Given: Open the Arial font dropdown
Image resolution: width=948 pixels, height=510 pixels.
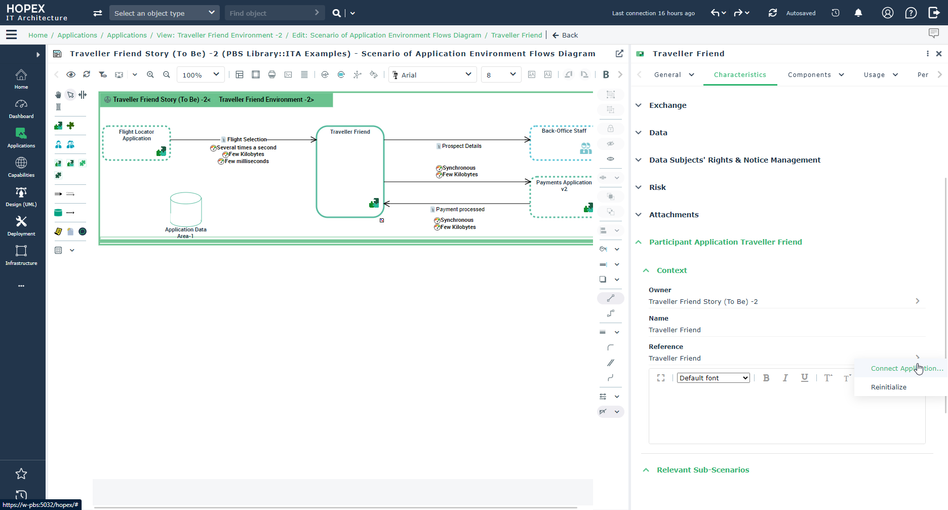Looking at the screenshot, I should [x=432, y=75].
